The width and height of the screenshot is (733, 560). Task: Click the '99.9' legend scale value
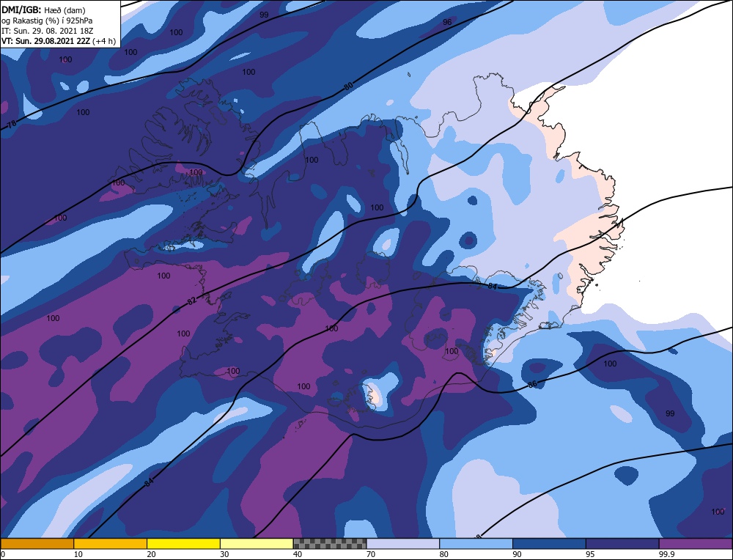665,554
